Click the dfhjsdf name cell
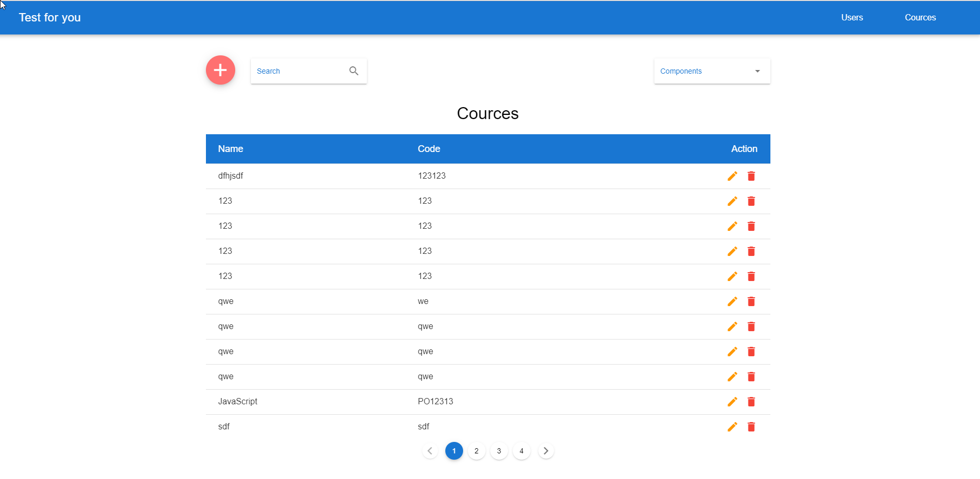Viewport: 980px width, 479px height. tap(230, 176)
